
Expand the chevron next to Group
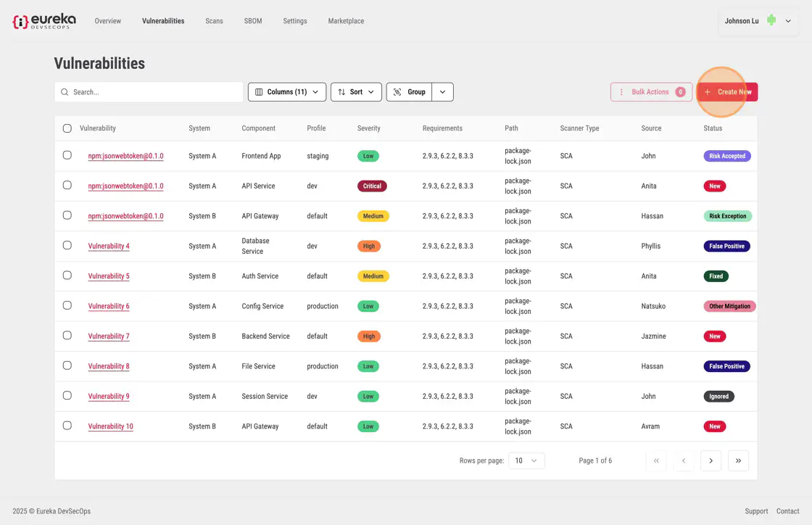pos(443,92)
